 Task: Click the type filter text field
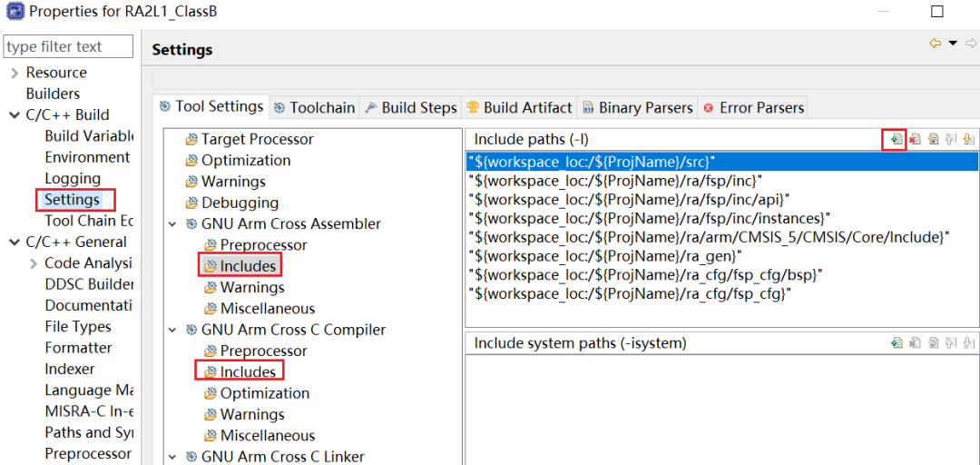coord(68,46)
